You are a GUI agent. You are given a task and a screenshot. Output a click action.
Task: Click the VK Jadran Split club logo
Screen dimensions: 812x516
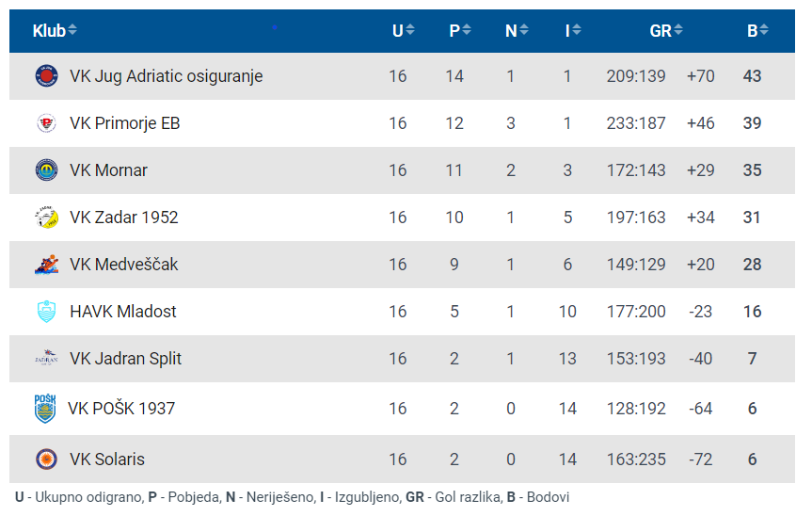click(46, 359)
